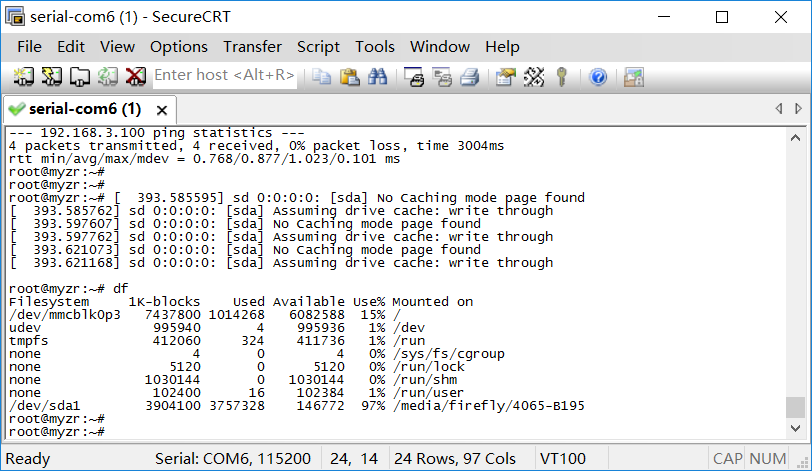Click the Reconnect toolbar icon

click(107, 77)
